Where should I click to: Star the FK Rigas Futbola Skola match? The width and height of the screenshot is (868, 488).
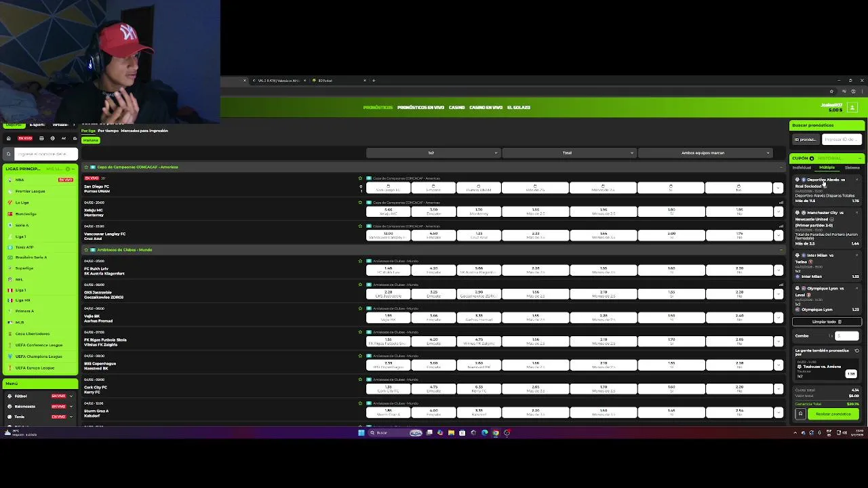[x=361, y=332]
